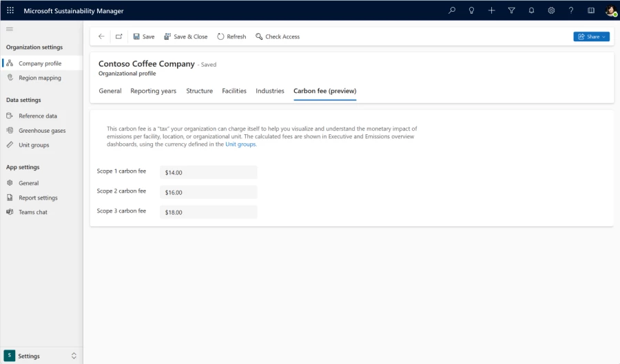
Task: Select the Reporting years tab
Action: (x=153, y=91)
